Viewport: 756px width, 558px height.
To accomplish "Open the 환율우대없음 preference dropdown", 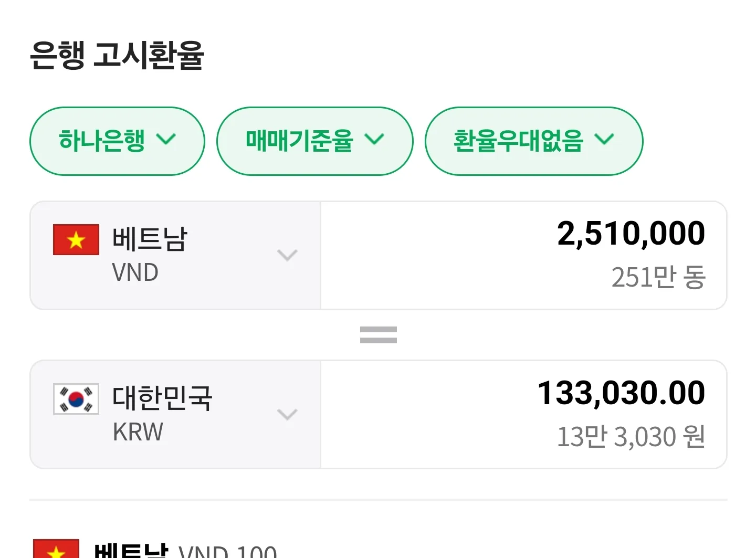I will [534, 141].
